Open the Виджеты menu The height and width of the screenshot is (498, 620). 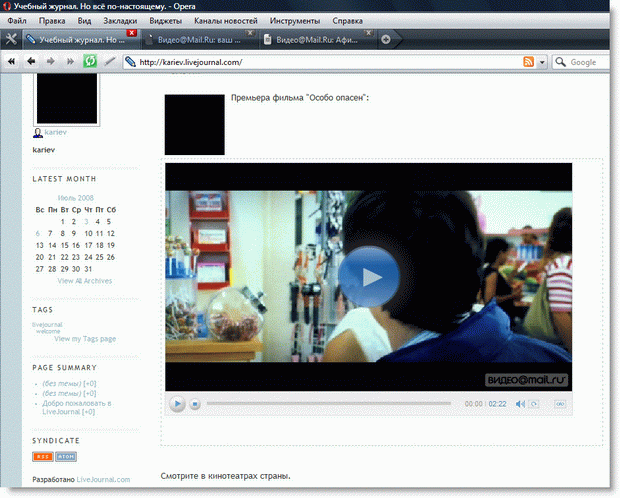click(166, 21)
